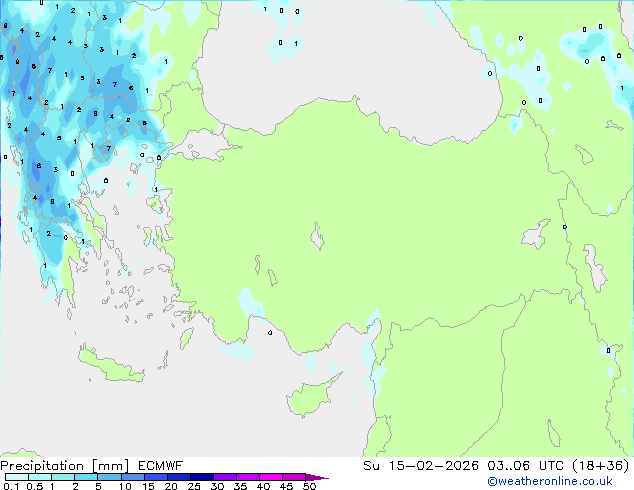Click the 5–10 mm legend color box

pyautogui.click(x=109, y=477)
